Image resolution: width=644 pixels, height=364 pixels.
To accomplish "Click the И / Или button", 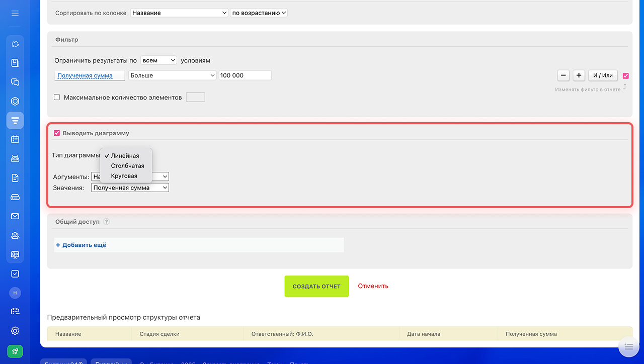I will click(x=603, y=75).
